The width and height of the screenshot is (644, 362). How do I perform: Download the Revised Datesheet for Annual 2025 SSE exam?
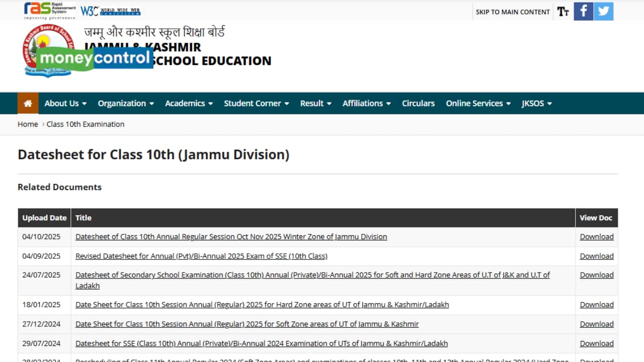click(x=596, y=256)
